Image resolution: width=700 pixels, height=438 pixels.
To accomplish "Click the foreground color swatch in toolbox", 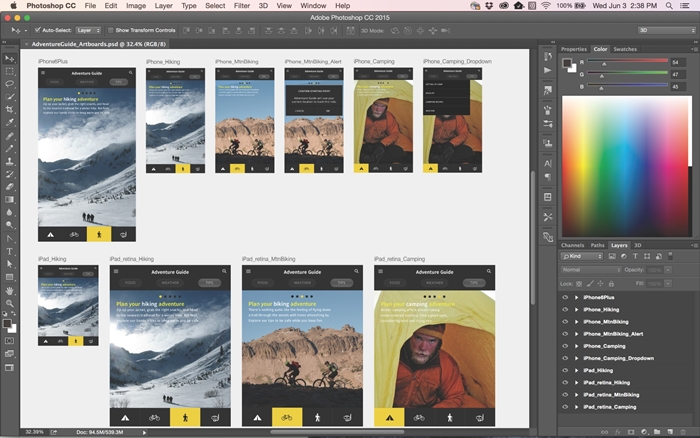I will pos(7,324).
